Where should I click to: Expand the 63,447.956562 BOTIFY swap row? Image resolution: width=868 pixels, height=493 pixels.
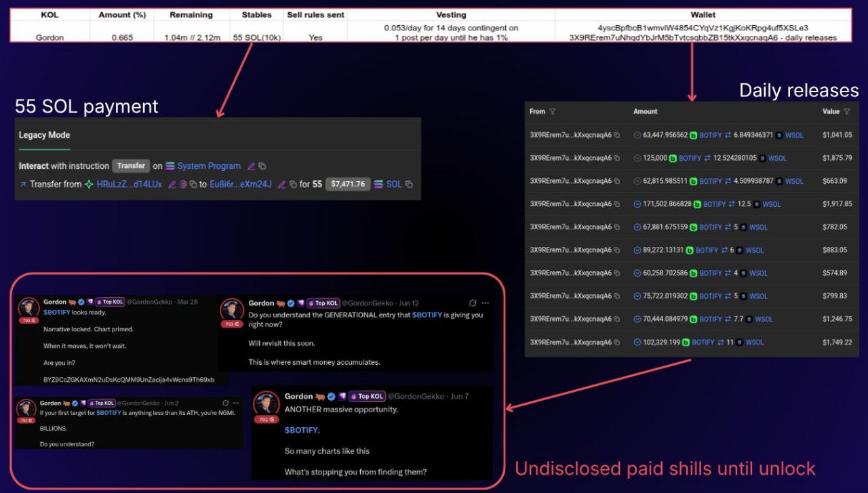pos(637,135)
